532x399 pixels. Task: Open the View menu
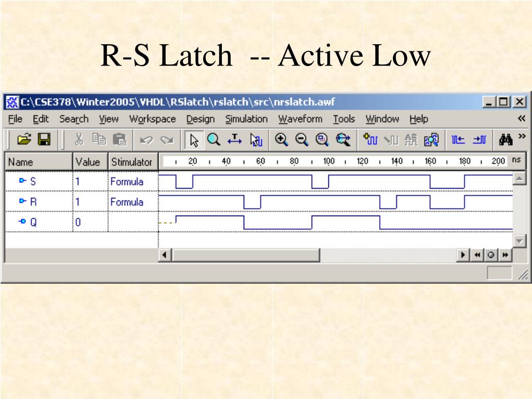click(x=109, y=119)
